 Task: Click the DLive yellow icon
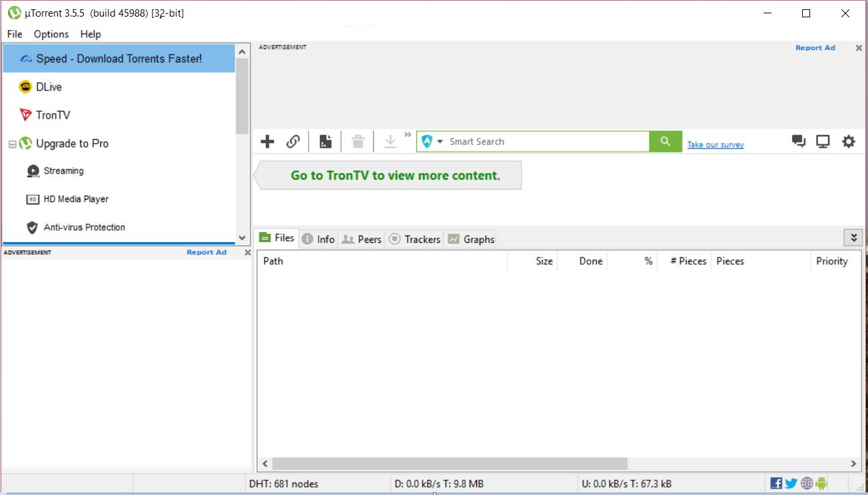point(25,86)
